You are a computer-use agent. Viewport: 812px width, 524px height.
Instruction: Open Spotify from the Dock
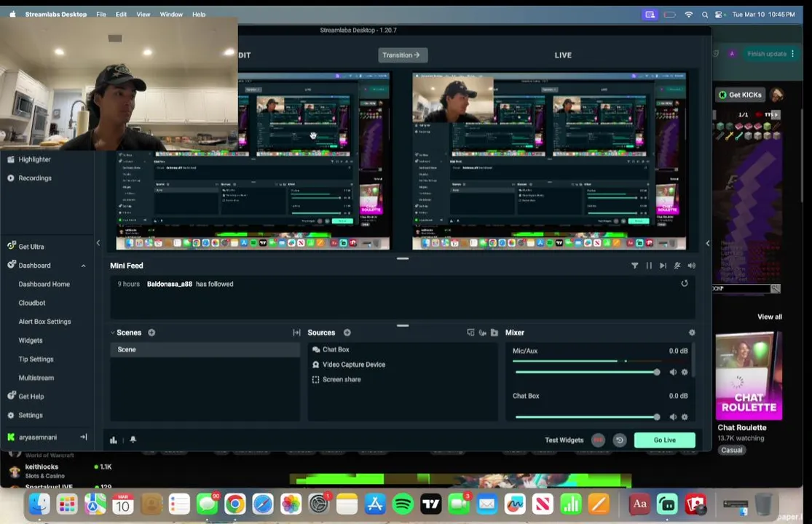[x=403, y=504]
